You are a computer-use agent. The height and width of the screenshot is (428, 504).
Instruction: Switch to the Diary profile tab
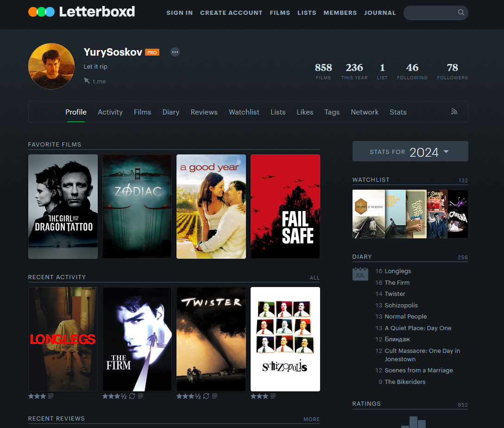170,112
